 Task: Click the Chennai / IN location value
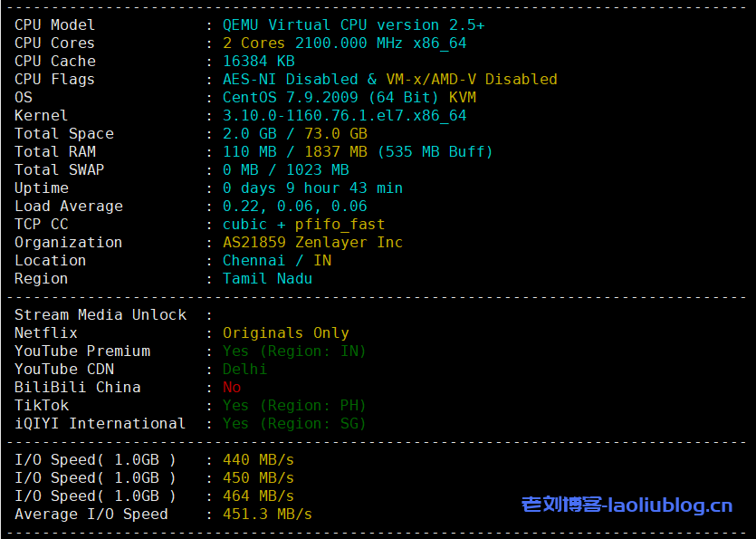(x=276, y=261)
